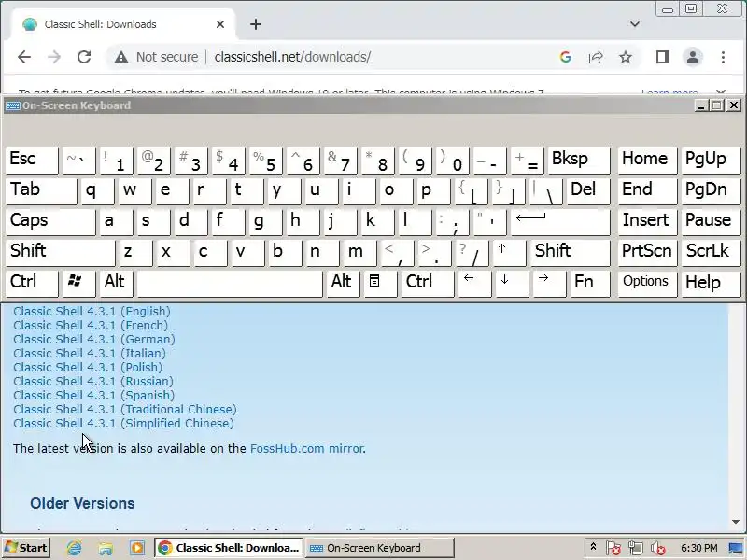
Task: Click the muted volume tray icon
Action: coord(658,549)
